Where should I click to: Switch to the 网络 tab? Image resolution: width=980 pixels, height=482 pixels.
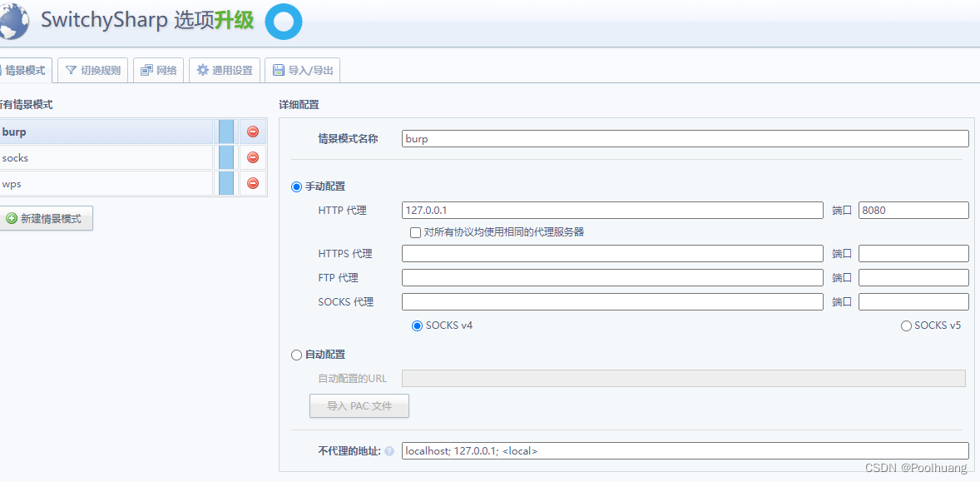click(x=159, y=71)
